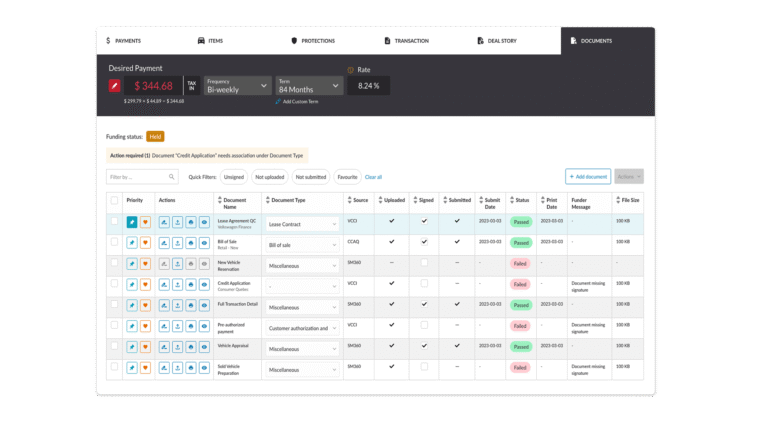Screen dimensions: 768x432
Task: Click the search magnifier in Filter by box
Action: tap(171, 177)
